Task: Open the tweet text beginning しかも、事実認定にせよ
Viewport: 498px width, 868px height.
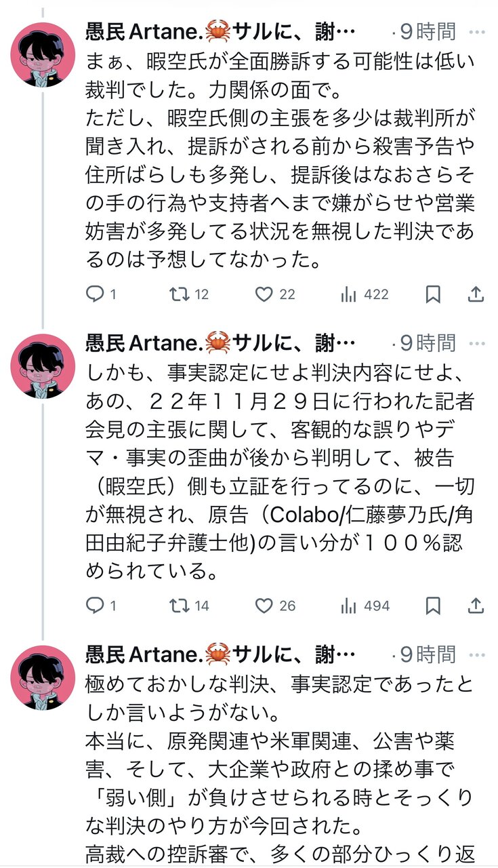Action: point(280,473)
